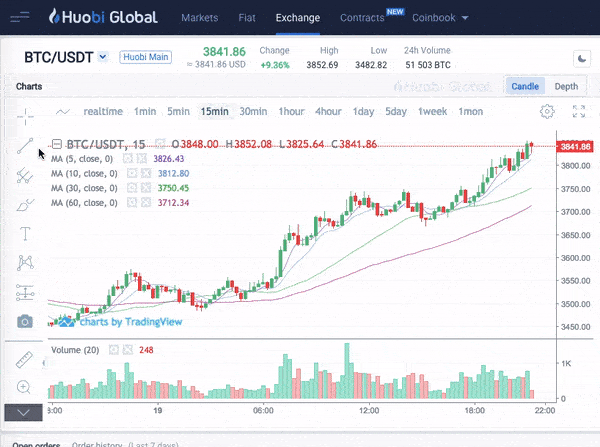Collapse the BTC/USDT legend box
Screen dimensions: 600x447
[x=57, y=144]
